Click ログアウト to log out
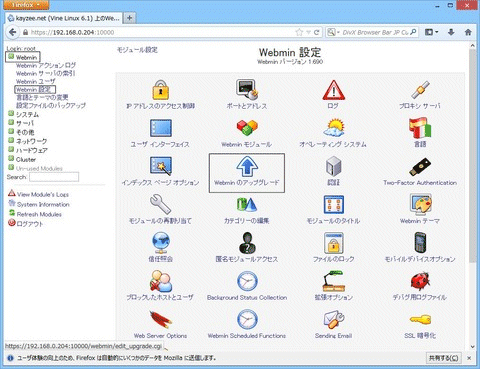Viewport: 480px width, 369px height. coord(30,224)
